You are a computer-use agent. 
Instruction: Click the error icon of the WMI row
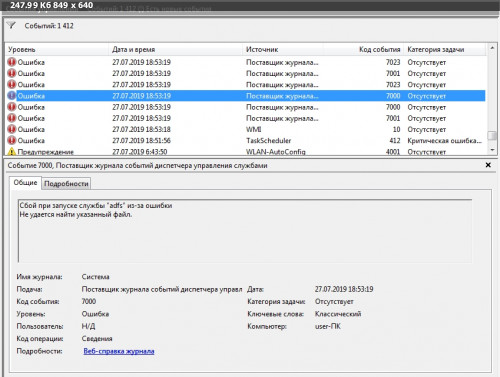pos(12,129)
